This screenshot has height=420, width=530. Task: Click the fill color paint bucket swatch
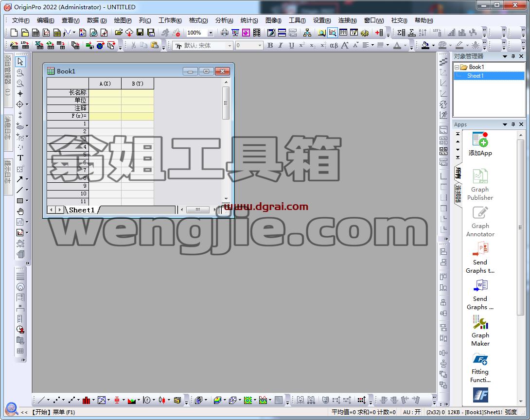pos(425,45)
